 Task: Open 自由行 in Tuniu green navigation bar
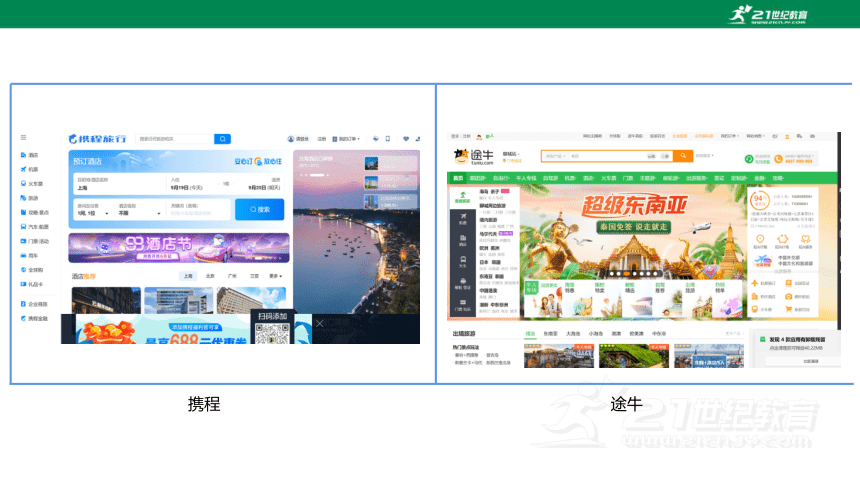(x=501, y=178)
